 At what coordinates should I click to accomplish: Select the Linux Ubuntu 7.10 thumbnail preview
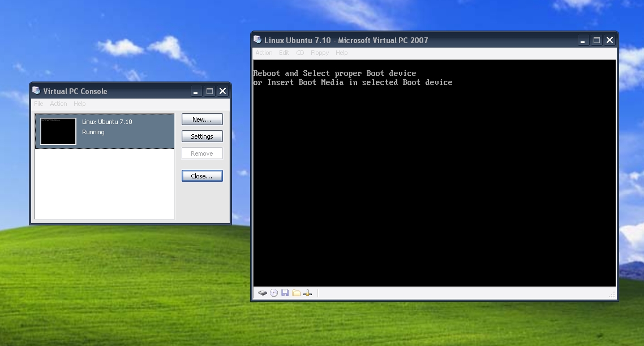[x=58, y=131]
